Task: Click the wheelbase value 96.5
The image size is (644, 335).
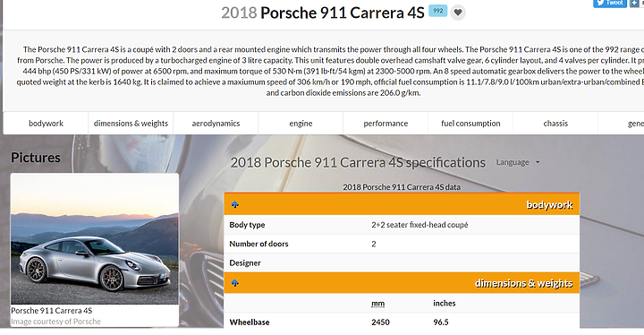Action: click(x=441, y=322)
